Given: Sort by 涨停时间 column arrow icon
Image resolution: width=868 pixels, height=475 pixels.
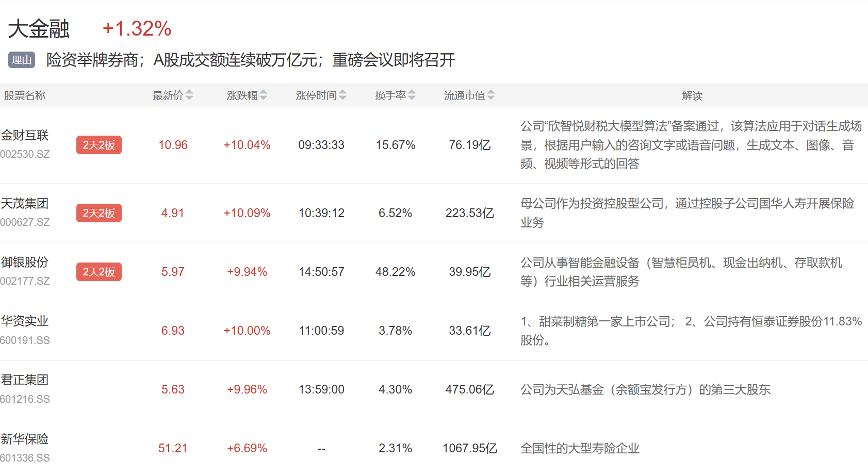Looking at the screenshot, I should point(343,95).
